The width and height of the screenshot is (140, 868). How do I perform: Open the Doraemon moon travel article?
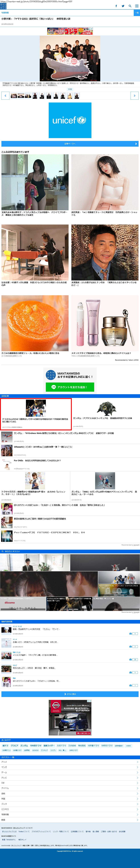(x=36, y=414)
